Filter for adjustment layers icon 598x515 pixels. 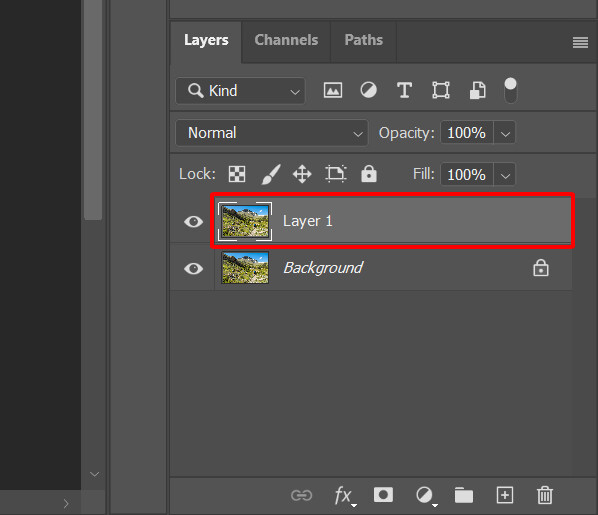[368, 91]
